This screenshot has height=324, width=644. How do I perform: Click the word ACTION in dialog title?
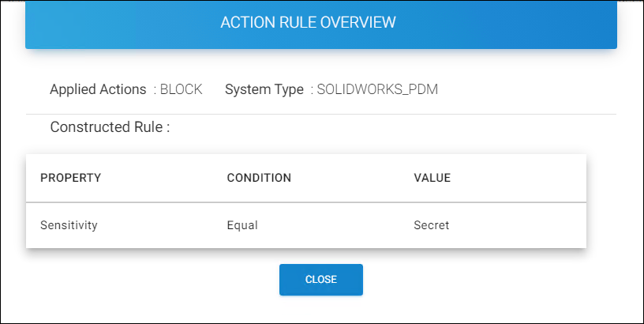pos(247,23)
